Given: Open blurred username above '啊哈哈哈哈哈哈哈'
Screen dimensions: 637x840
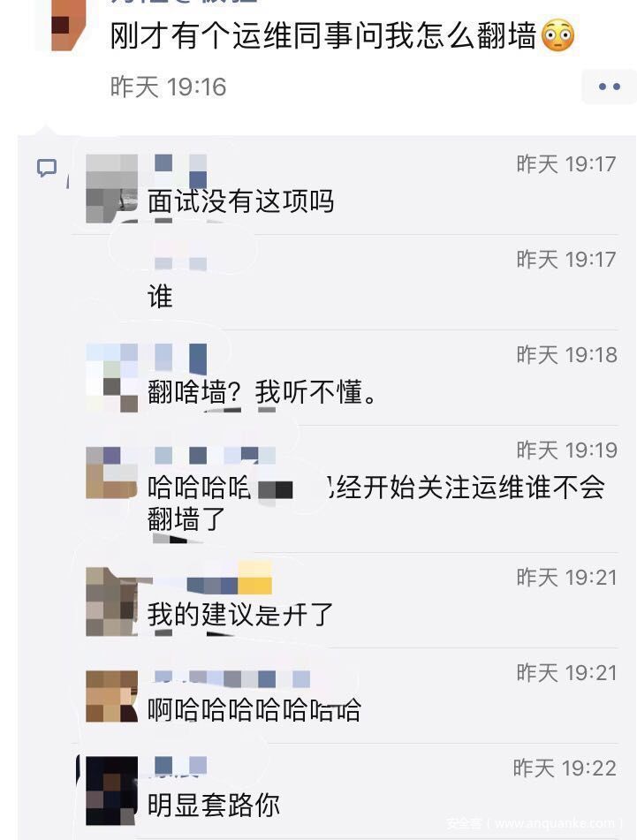Looking at the screenshot, I should pyautogui.click(x=232, y=678).
